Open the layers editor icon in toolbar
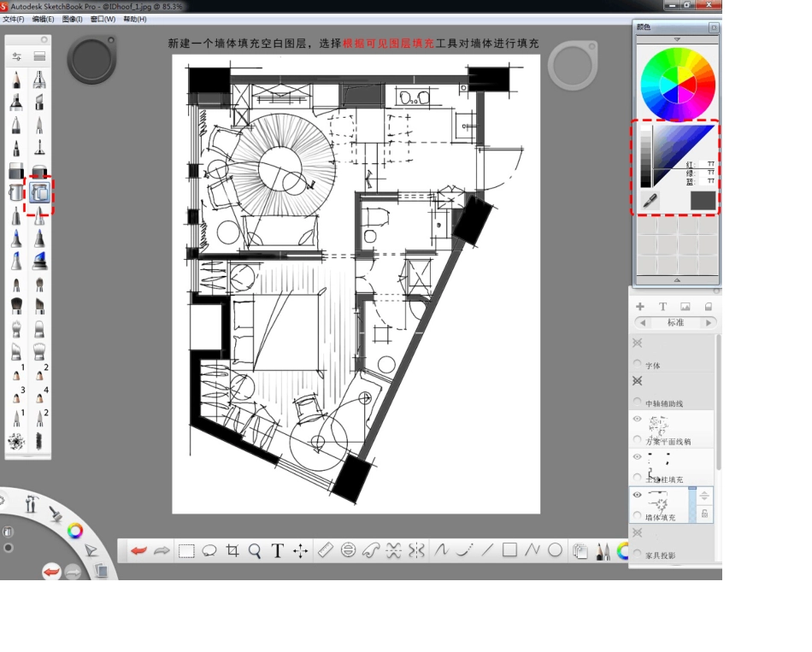812x652 pixels. (x=580, y=551)
